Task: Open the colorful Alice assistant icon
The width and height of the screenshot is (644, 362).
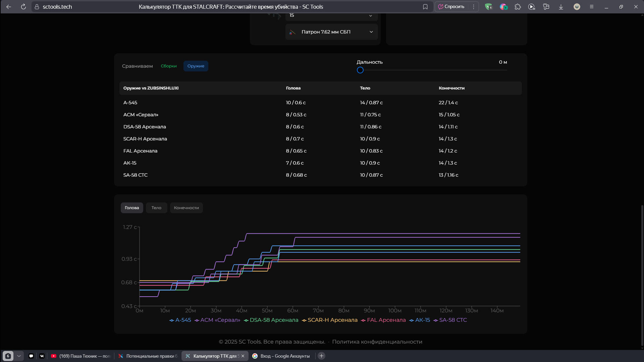Action: [x=503, y=7]
